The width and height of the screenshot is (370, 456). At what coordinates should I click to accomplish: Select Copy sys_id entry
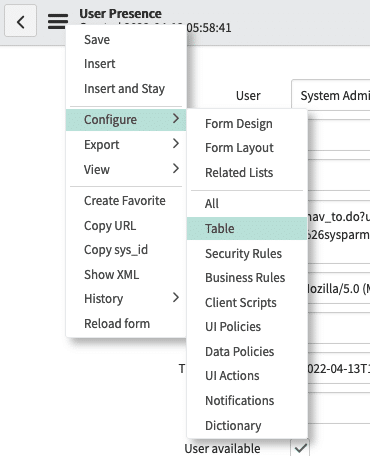coord(126,250)
